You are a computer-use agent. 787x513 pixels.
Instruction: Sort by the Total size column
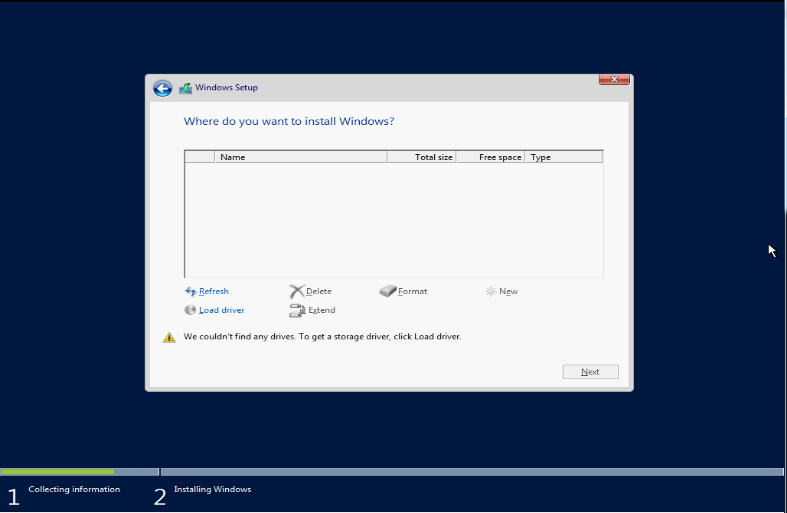tap(422, 157)
